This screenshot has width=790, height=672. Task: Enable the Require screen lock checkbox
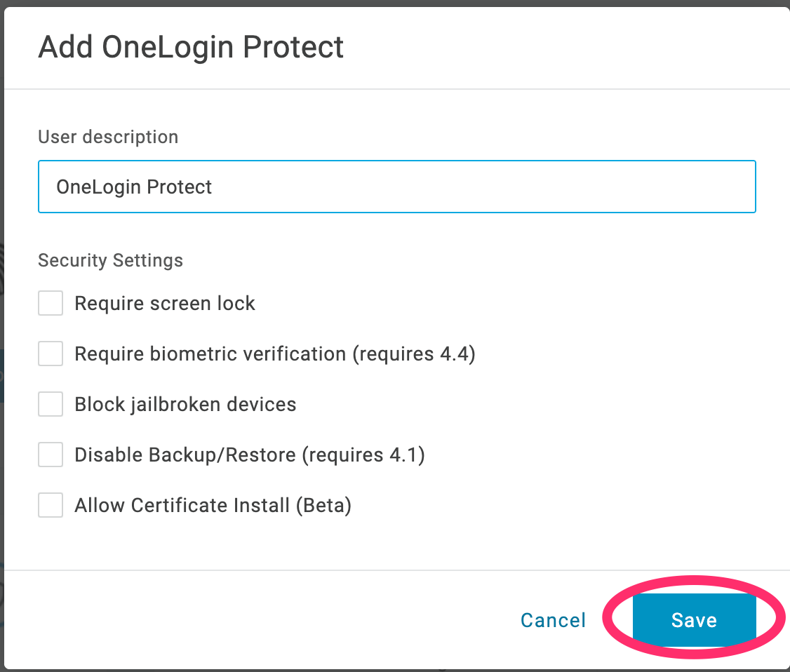[50, 303]
